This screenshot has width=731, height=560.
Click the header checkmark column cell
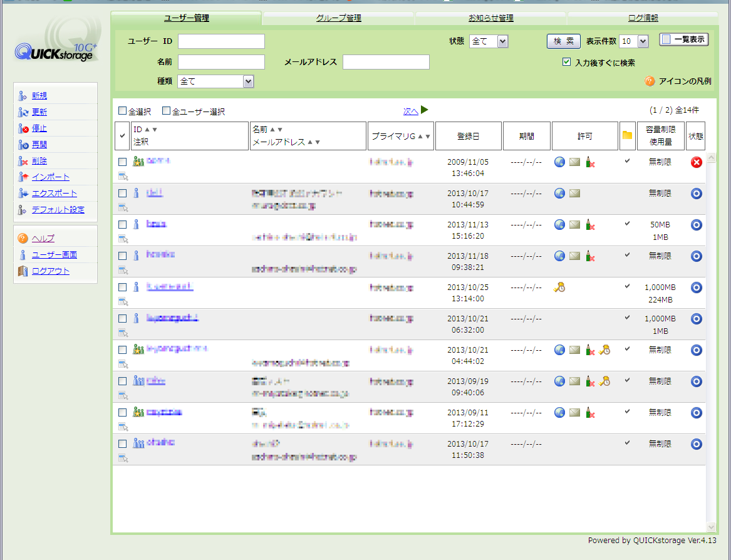(122, 136)
